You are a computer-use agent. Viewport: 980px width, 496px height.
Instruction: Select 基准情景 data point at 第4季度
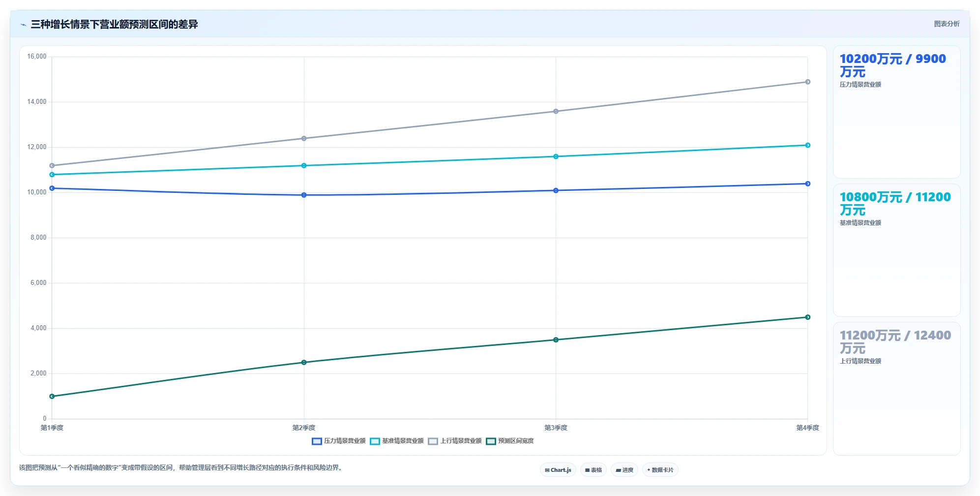pyautogui.click(x=808, y=145)
